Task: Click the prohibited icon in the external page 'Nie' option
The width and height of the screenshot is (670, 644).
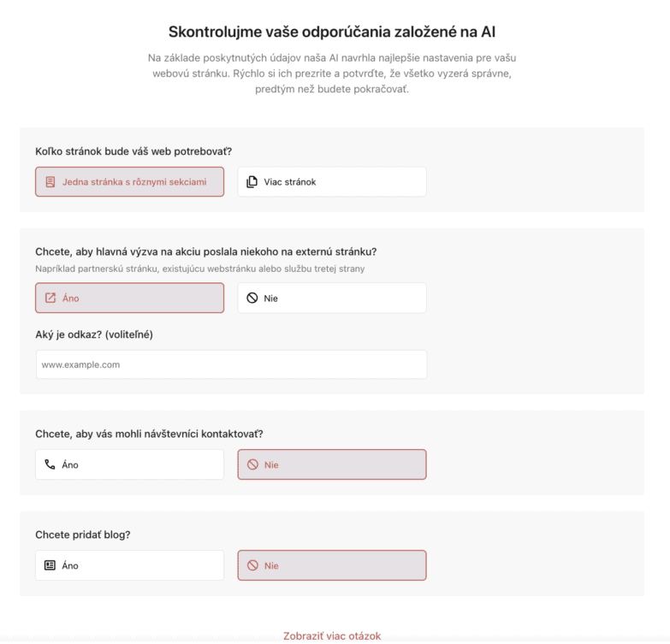Action: (252, 298)
